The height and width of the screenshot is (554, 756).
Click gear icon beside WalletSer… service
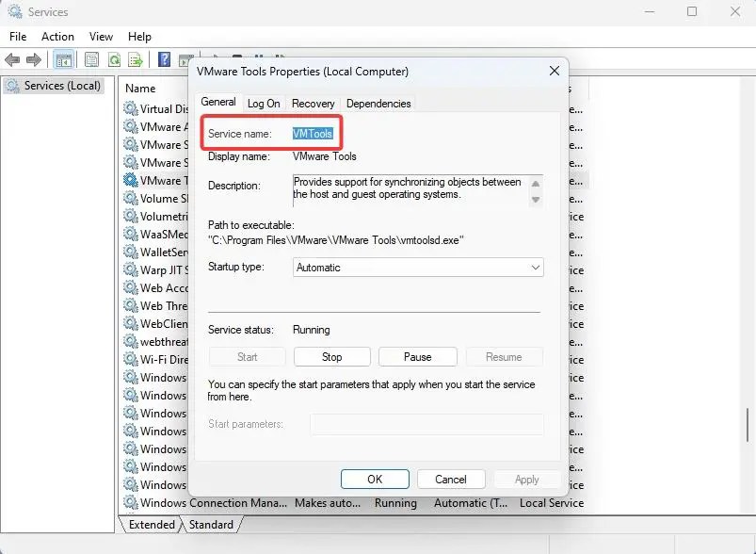pos(131,252)
